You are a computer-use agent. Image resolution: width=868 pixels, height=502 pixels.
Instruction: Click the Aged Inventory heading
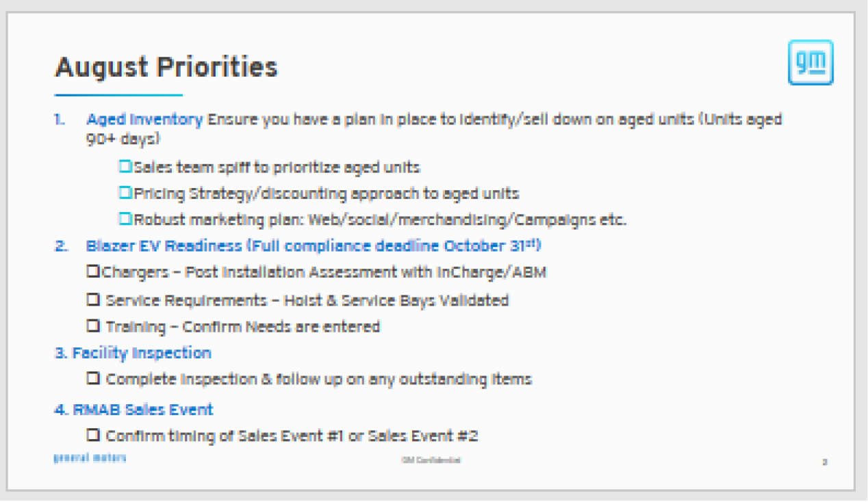[144, 119]
